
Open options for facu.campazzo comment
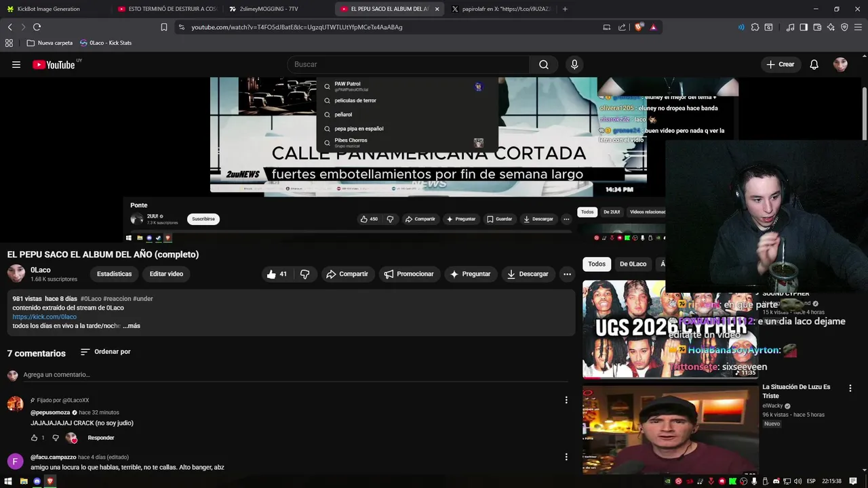[566, 457]
